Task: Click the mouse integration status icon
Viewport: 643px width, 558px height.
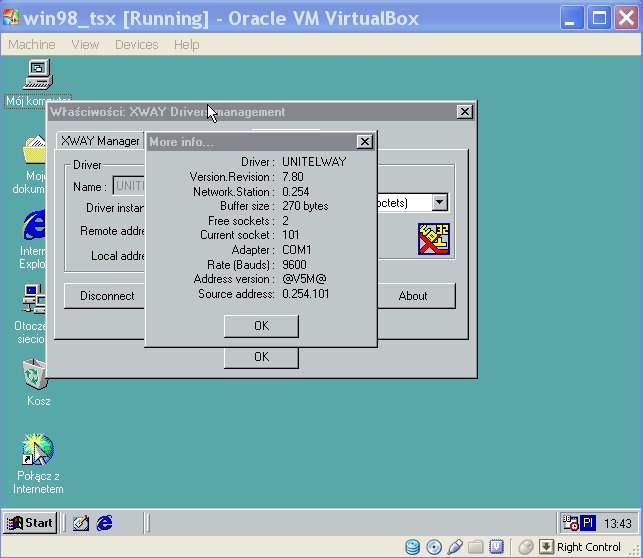Action: pyautogui.click(x=526, y=547)
